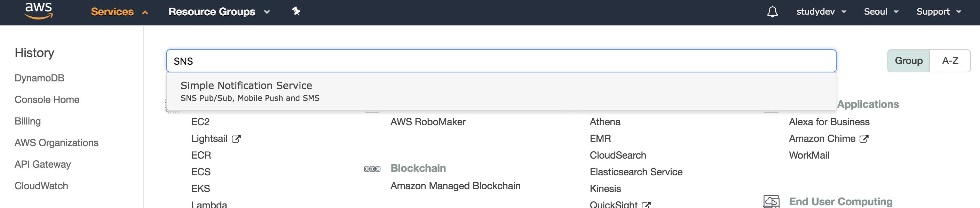Open Lightsail external link icon

click(236, 139)
